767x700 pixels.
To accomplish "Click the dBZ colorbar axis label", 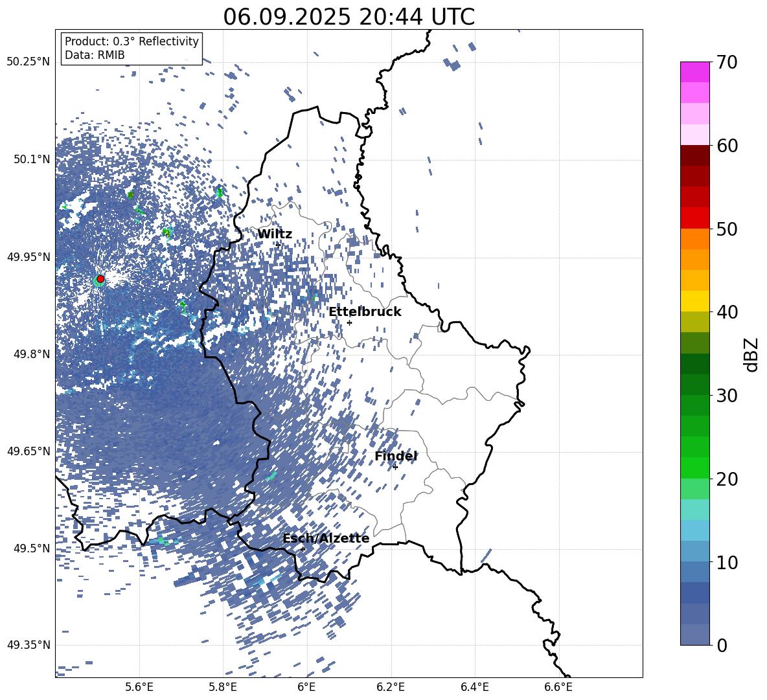I will pos(752,354).
